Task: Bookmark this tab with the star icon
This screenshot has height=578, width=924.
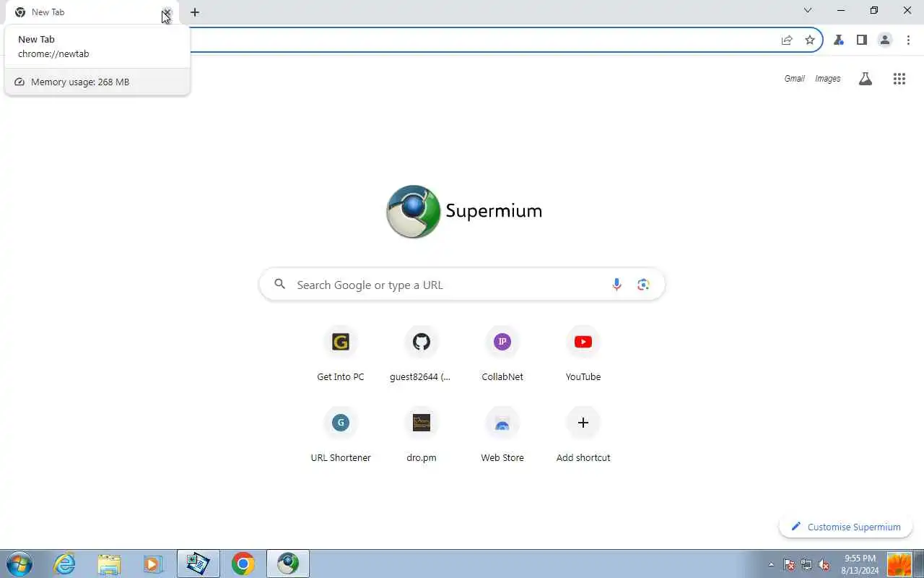Action: [810, 40]
